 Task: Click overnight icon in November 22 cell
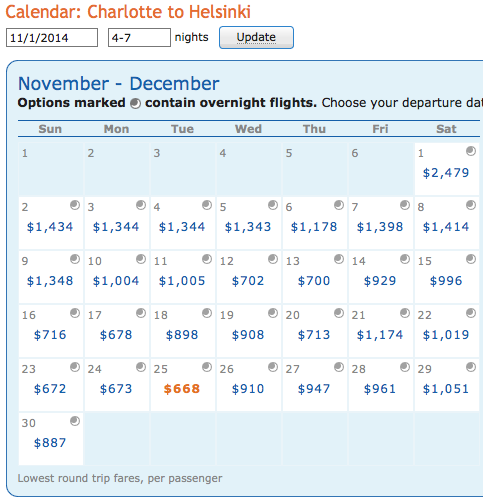point(471,313)
